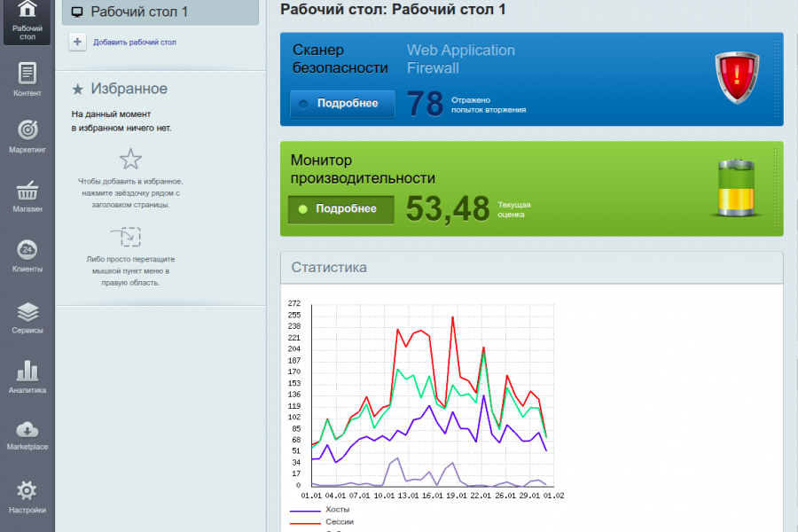Screen dimensions: 798x532
Task: Open the Клиенты section
Action: 27,255
